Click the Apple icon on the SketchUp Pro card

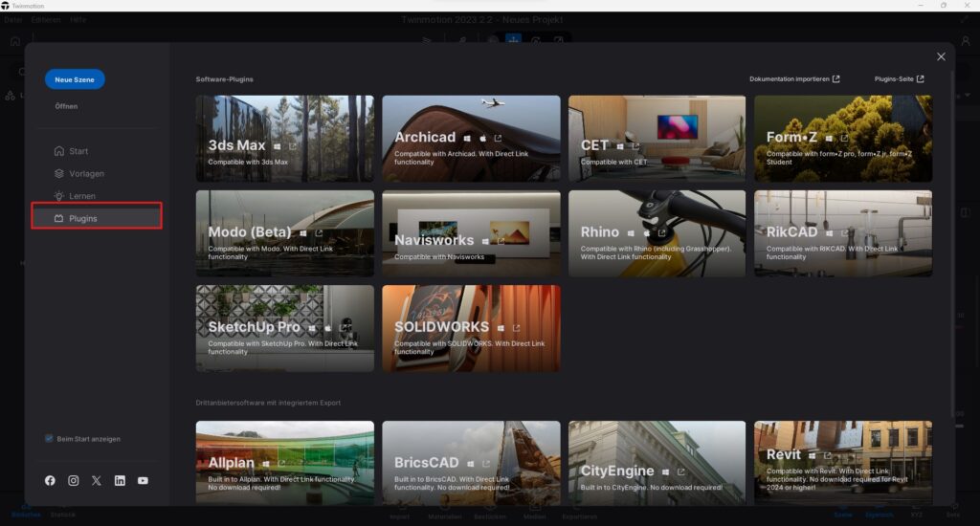[x=327, y=328]
